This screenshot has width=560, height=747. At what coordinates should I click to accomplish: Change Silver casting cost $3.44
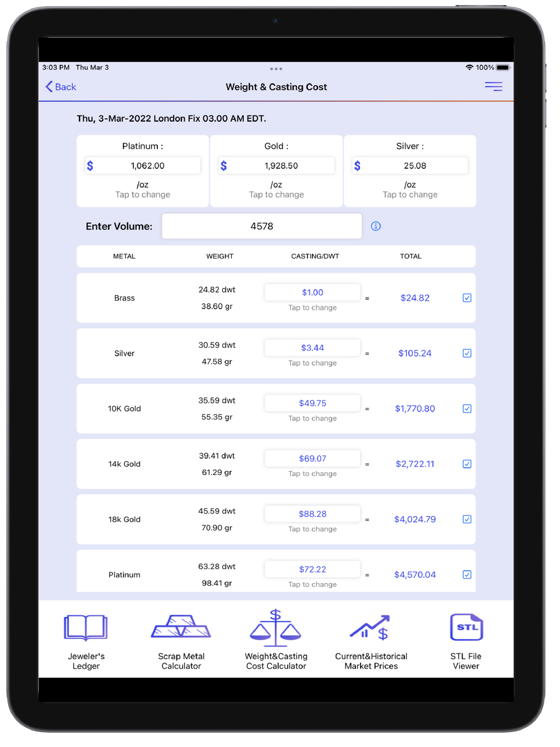pos(312,348)
